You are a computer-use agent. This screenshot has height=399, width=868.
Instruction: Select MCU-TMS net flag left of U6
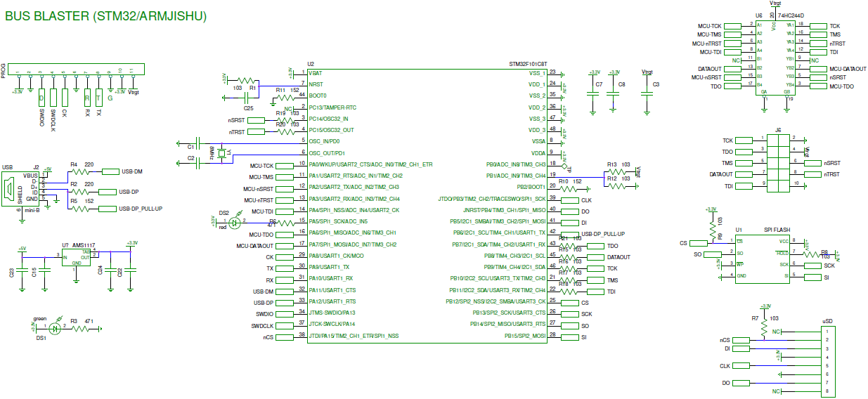(x=733, y=34)
